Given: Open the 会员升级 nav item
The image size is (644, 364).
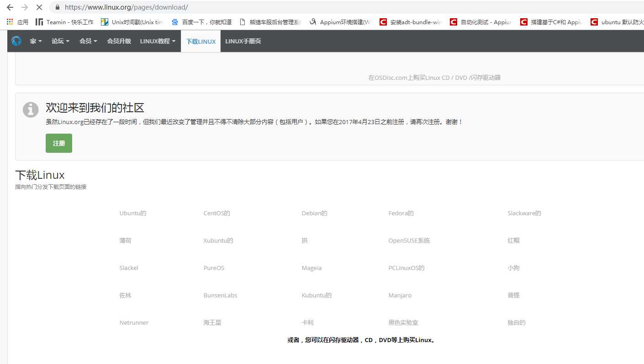Looking at the screenshot, I should 119,41.
